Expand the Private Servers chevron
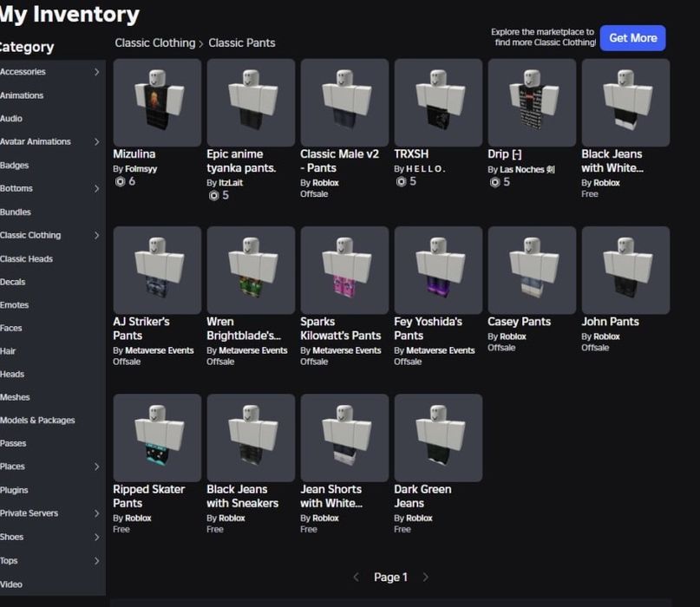Image resolution: width=700 pixels, height=607 pixels. [97, 513]
